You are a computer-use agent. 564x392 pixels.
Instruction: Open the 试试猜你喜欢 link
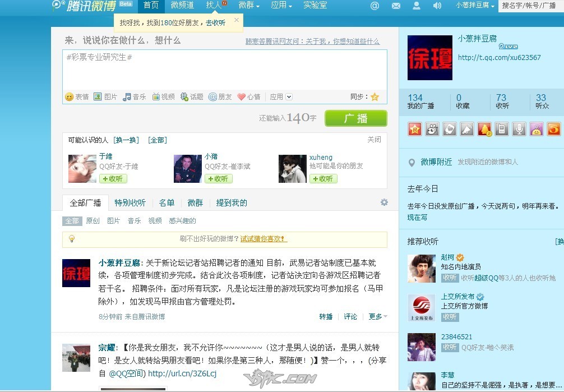click(x=263, y=239)
